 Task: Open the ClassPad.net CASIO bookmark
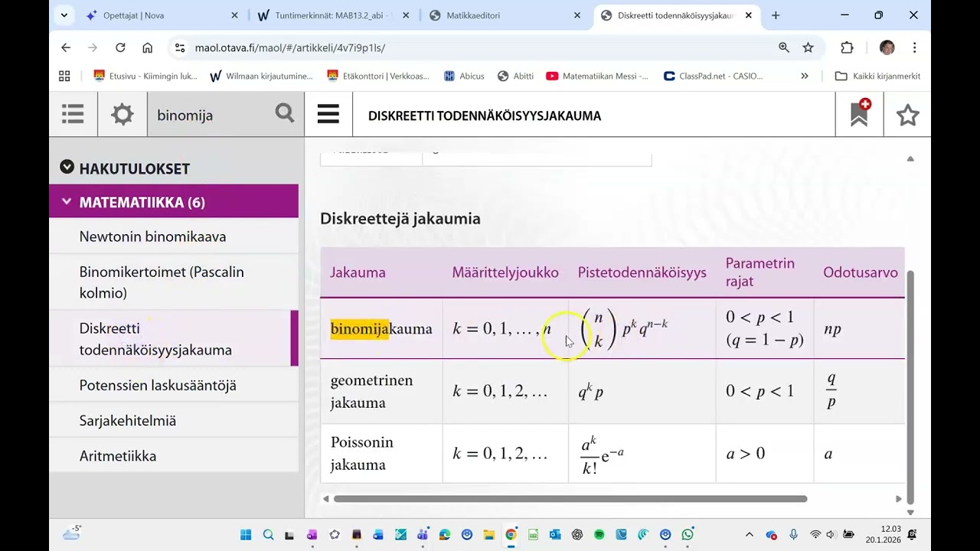(x=714, y=76)
